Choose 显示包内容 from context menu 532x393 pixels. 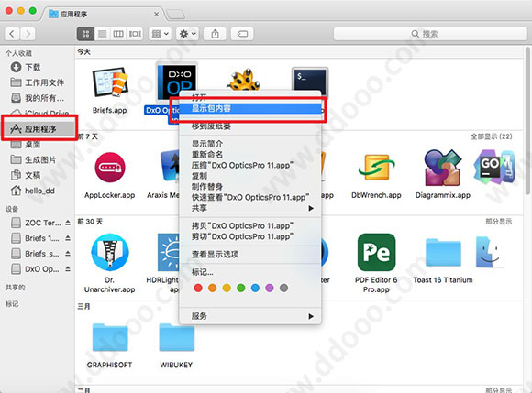250,108
